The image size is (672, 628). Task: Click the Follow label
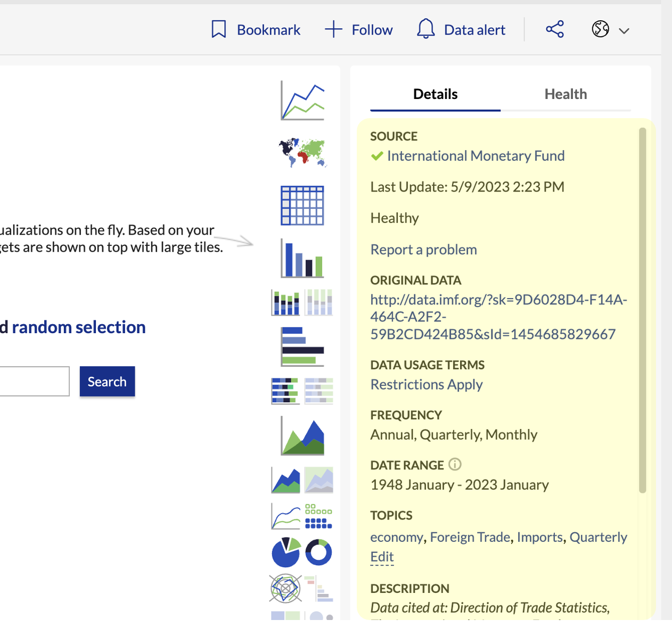tap(372, 30)
